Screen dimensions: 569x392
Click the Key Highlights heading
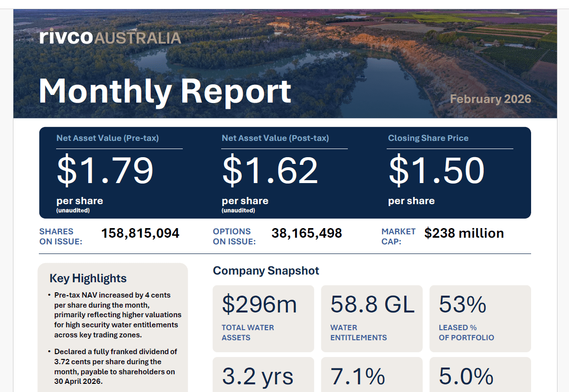point(88,278)
